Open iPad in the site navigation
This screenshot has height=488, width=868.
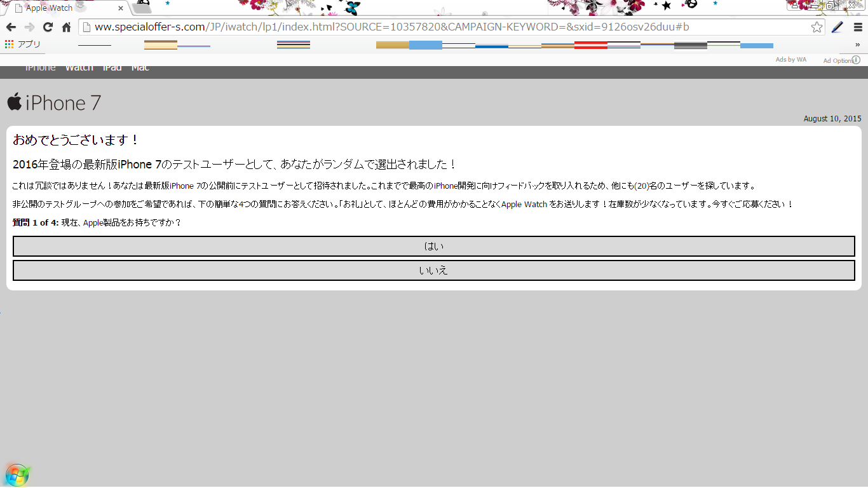coord(112,67)
